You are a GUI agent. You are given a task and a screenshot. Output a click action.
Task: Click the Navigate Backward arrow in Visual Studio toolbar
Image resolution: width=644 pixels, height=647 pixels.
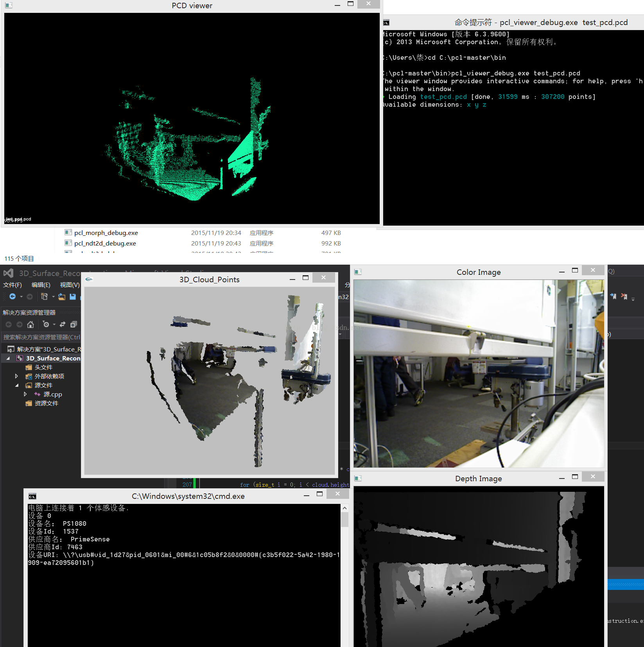[x=13, y=297]
